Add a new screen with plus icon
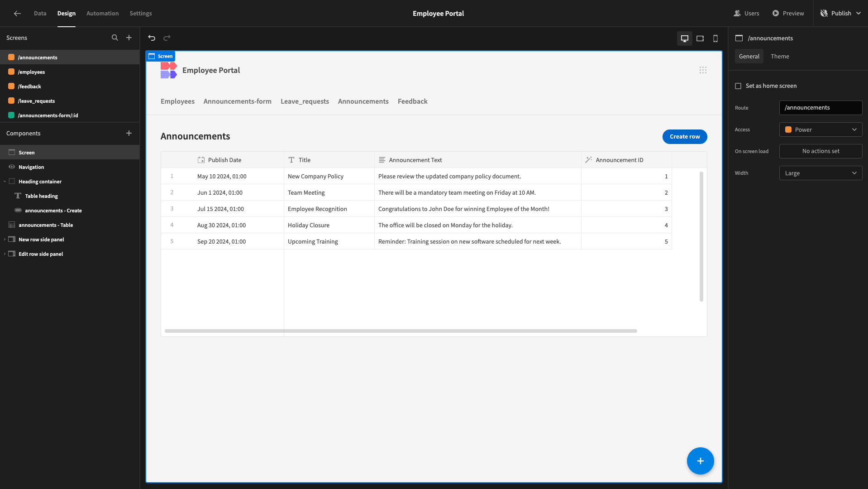This screenshot has width=868, height=489. pyautogui.click(x=129, y=38)
